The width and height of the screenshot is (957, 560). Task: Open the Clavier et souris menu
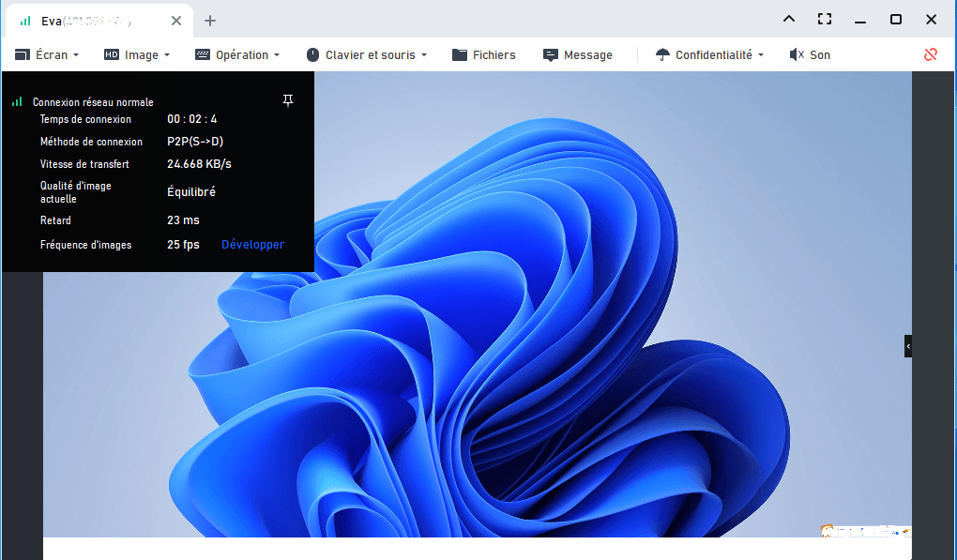pos(366,55)
